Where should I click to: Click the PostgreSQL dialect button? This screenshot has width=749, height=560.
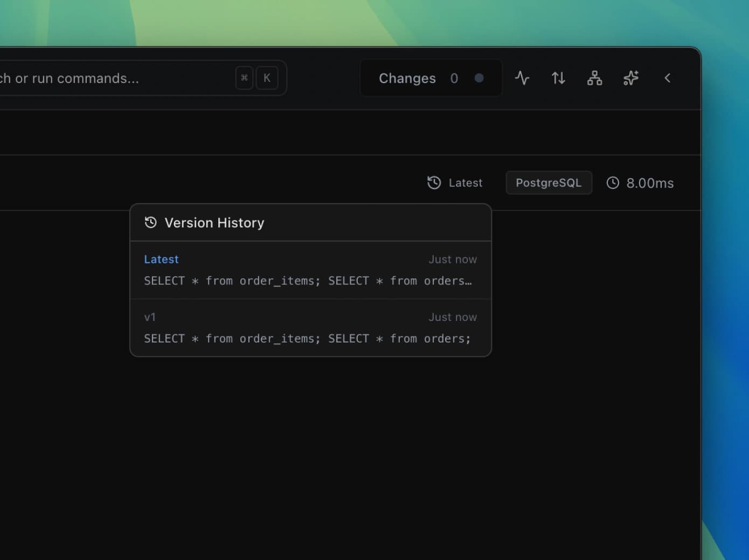(549, 183)
